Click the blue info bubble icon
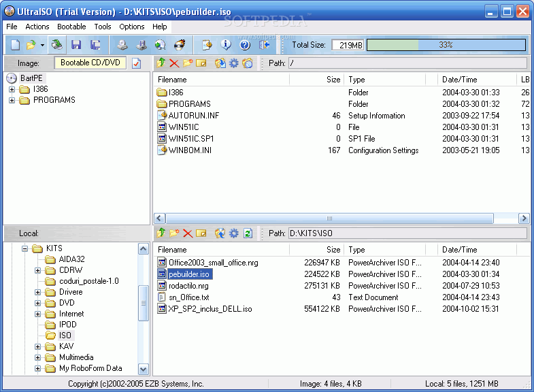 tap(225, 45)
